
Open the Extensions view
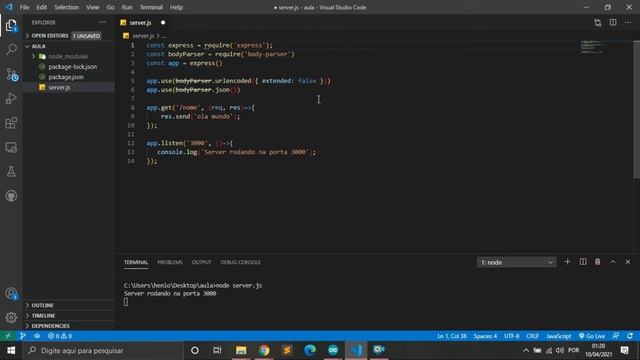click(11, 122)
